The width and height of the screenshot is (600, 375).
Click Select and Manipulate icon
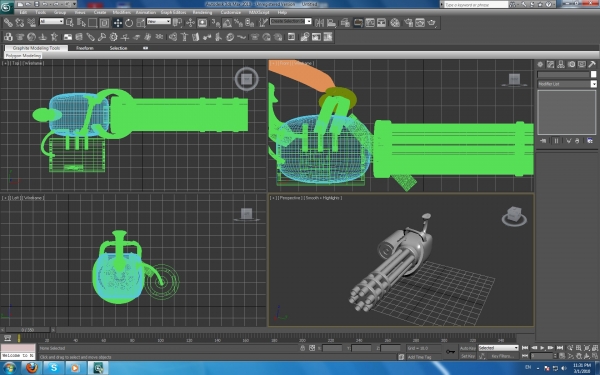pyautogui.click(x=190, y=23)
